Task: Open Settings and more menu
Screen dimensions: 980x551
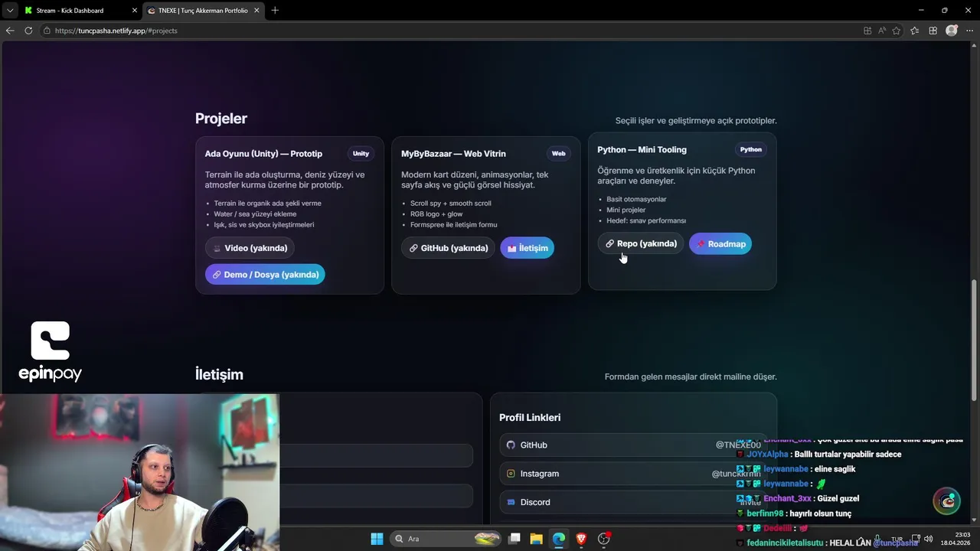Action: [969, 31]
